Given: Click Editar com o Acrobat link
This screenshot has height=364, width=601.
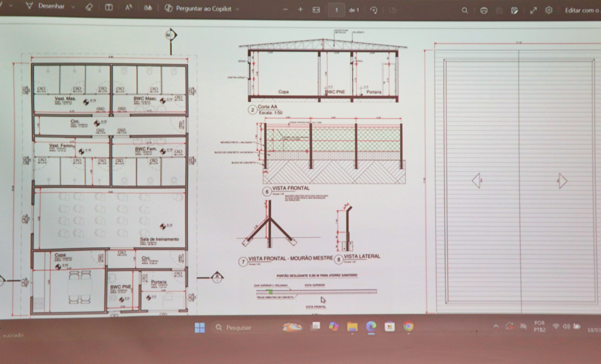Looking at the screenshot, I should coord(583,11).
